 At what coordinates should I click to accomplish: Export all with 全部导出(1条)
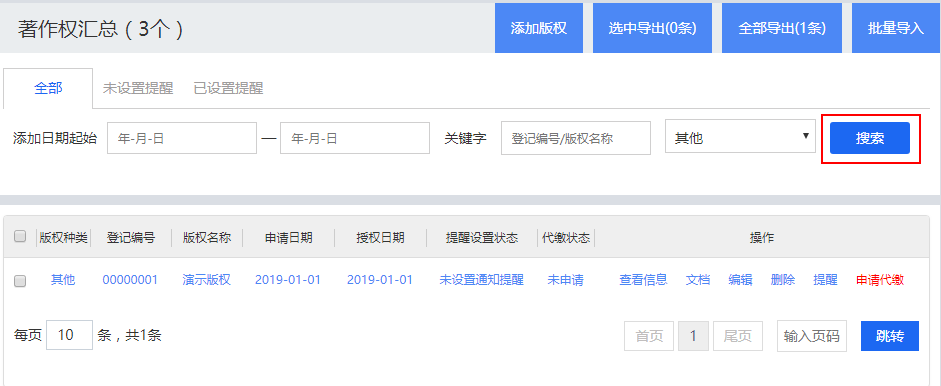[782, 28]
